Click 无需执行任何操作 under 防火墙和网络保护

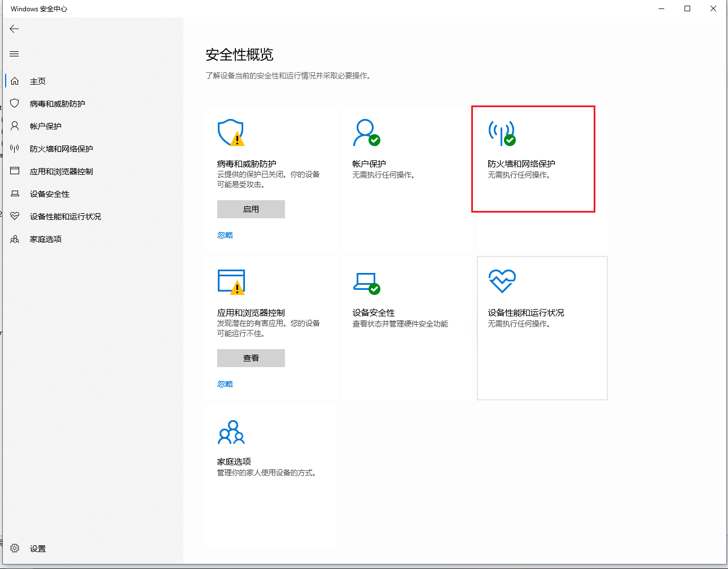(519, 175)
